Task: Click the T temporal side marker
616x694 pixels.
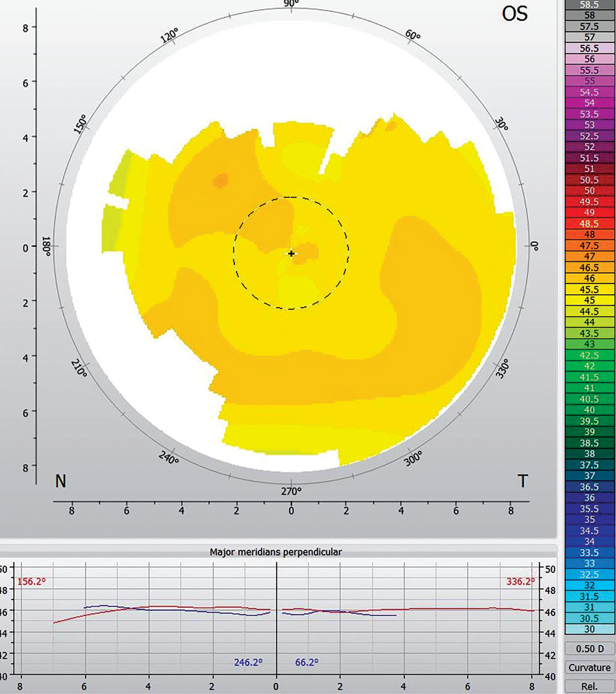Action: coord(523,481)
